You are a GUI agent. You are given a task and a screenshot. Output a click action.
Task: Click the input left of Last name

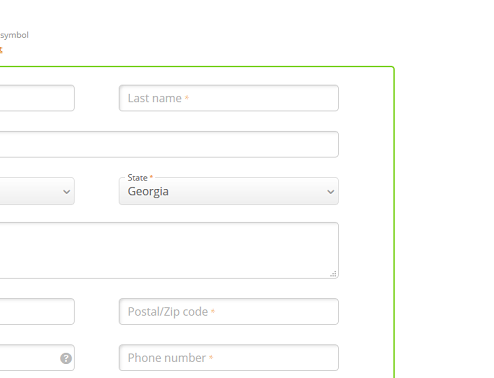pyautogui.click(x=37, y=98)
